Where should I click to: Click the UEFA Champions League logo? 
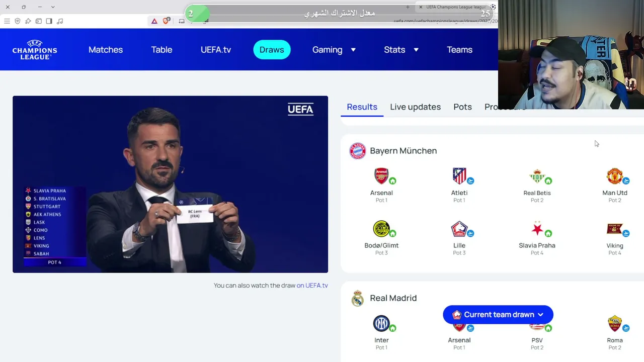35,50
